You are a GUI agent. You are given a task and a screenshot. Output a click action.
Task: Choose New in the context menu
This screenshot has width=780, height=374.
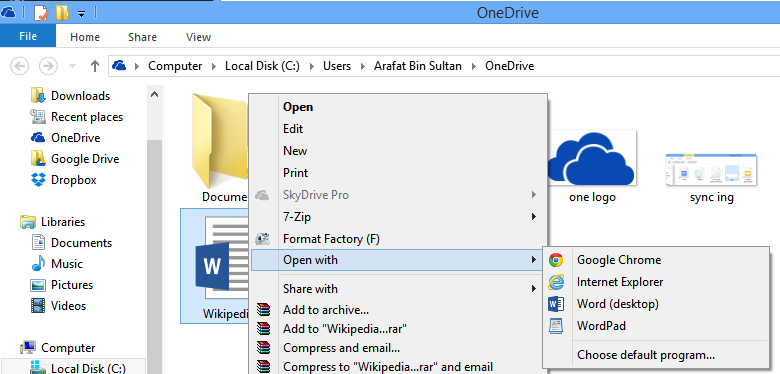pos(398,151)
